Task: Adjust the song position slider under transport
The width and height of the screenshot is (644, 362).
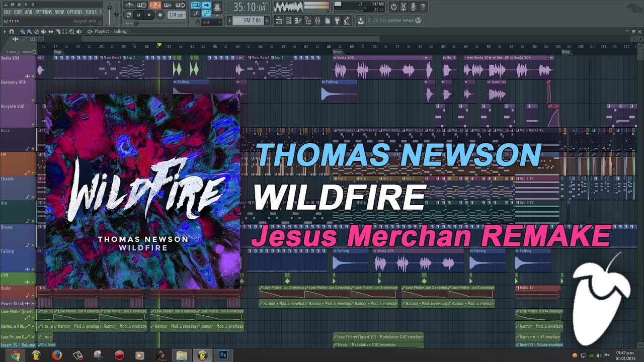Action: point(154,23)
